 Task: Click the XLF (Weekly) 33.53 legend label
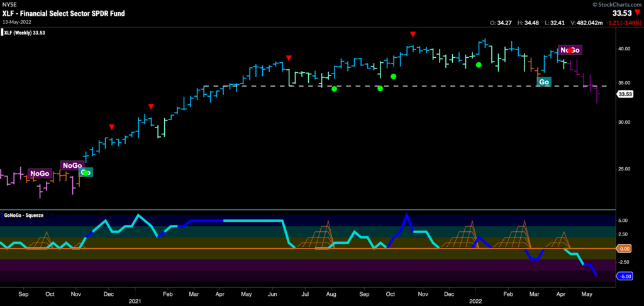[24, 33]
